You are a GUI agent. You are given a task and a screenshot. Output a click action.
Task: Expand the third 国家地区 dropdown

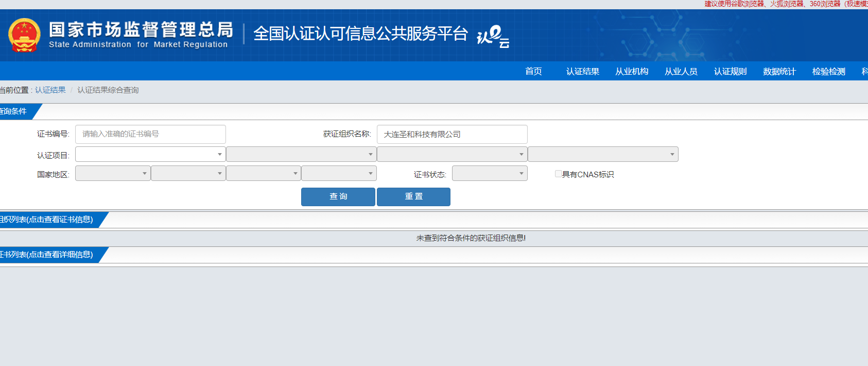tap(264, 173)
